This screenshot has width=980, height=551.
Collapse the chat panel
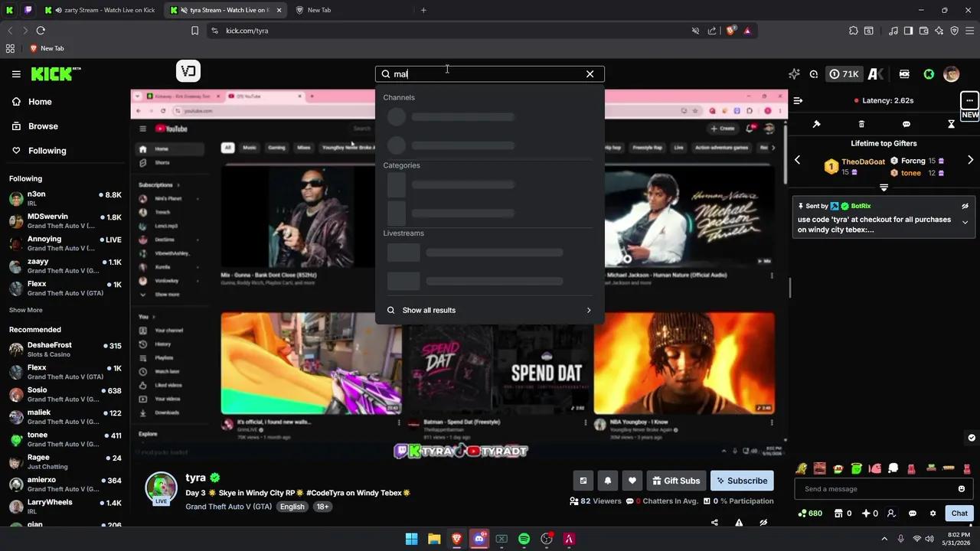[798, 100]
